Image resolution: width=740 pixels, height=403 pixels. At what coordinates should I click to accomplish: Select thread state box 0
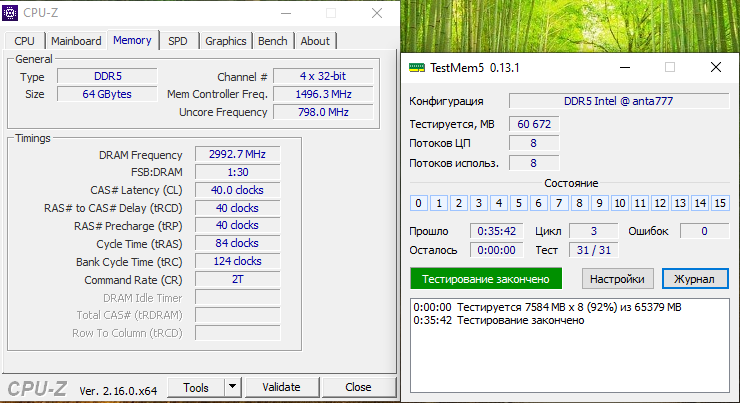coord(419,203)
